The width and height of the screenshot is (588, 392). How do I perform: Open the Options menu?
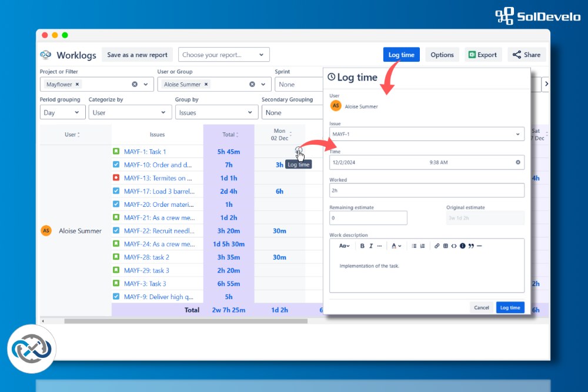pos(442,55)
